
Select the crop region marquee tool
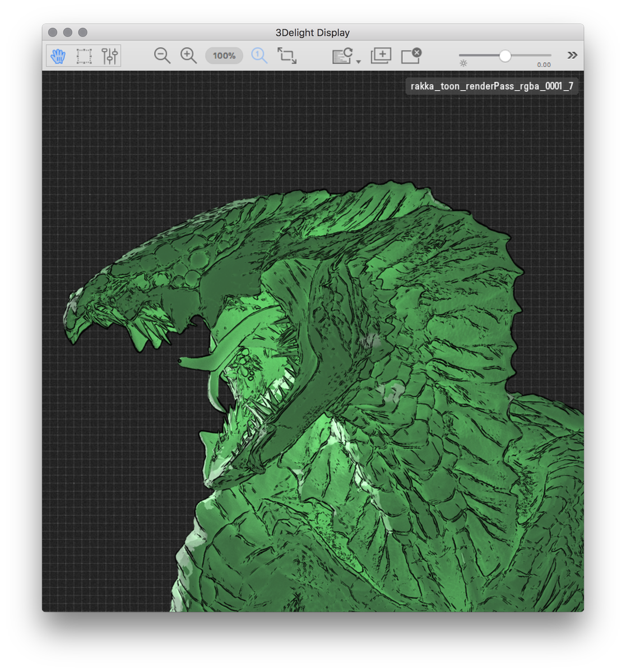[x=84, y=55]
